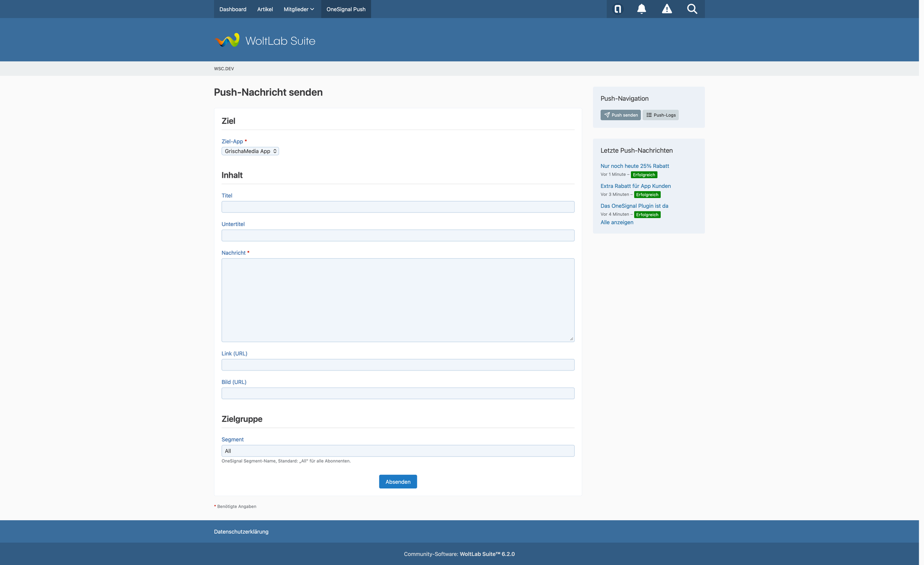Select the OneSignal Push menu item

[x=346, y=9]
